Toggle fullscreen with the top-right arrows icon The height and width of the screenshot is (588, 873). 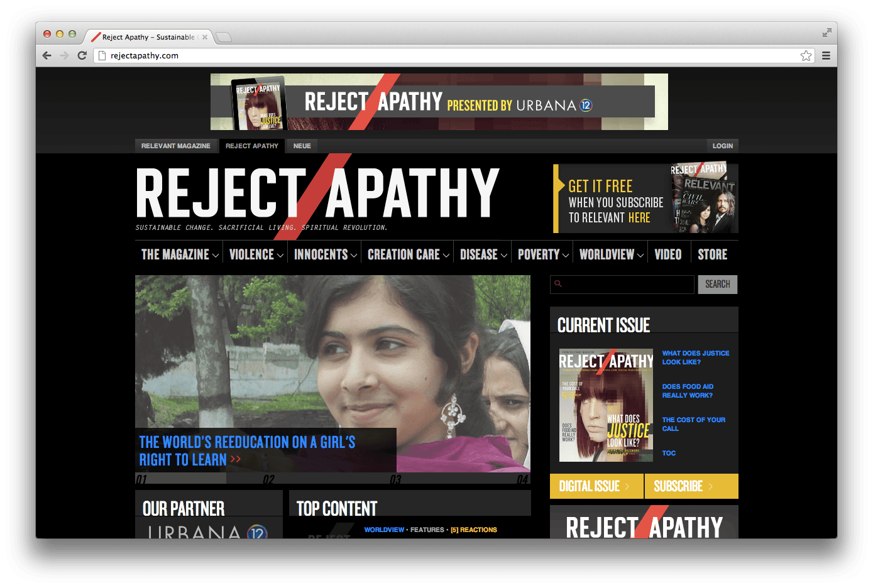[826, 33]
